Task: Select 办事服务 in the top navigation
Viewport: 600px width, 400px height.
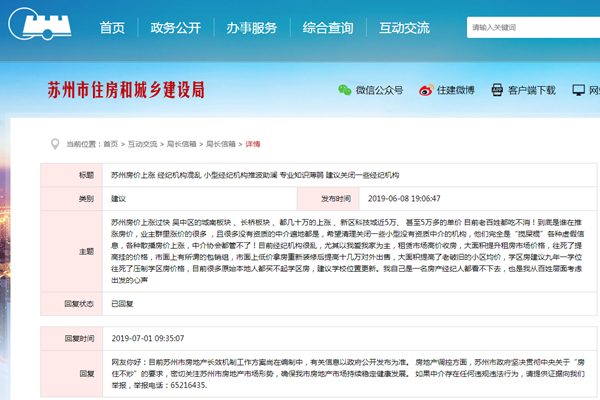Action: click(x=253, y=27)
